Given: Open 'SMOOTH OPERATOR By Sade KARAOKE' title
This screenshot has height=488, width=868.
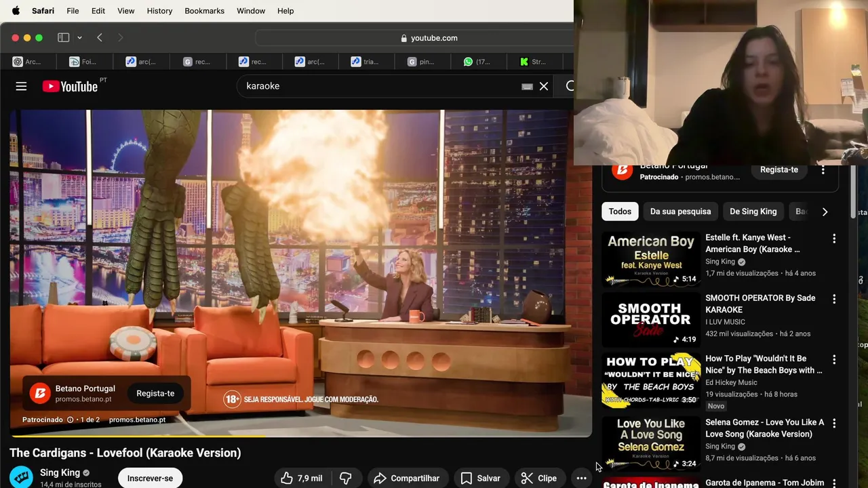Looking at the screenshot, I should 760,304.
